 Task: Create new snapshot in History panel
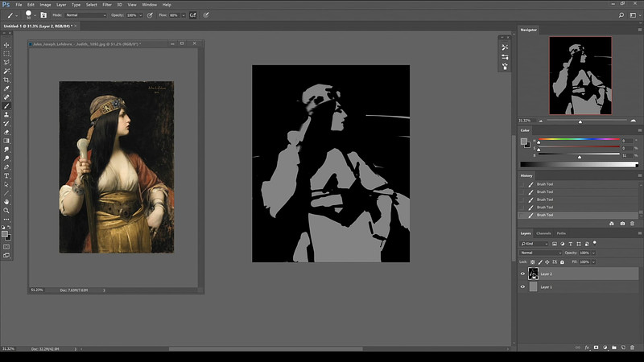click(622, 224)
